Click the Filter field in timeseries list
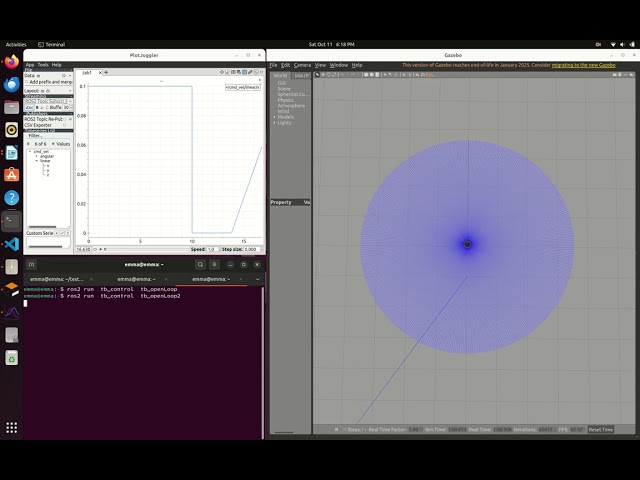Image resolution: width=640 pixels, height=480 pixels. tap(49, 136)
